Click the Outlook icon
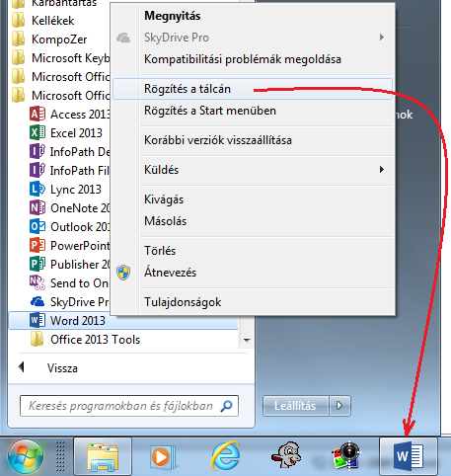Screen dimensions: 451x476 38,226
